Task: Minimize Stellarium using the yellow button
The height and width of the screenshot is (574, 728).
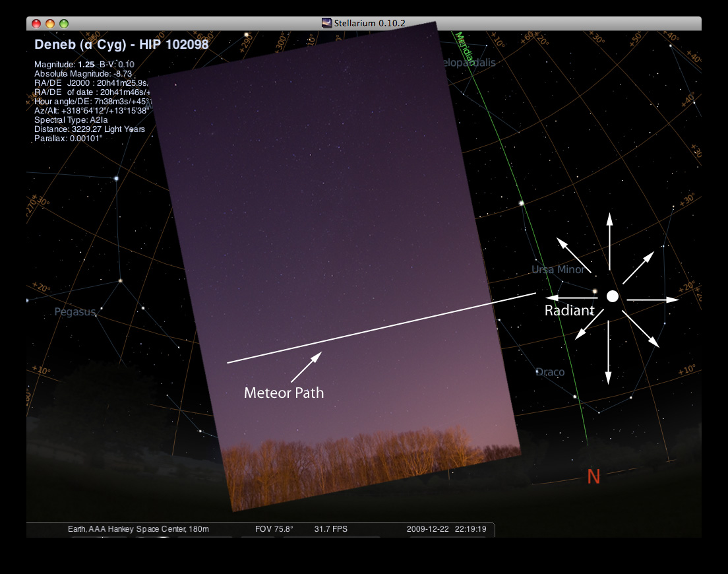Action: (x=50, y=24)
